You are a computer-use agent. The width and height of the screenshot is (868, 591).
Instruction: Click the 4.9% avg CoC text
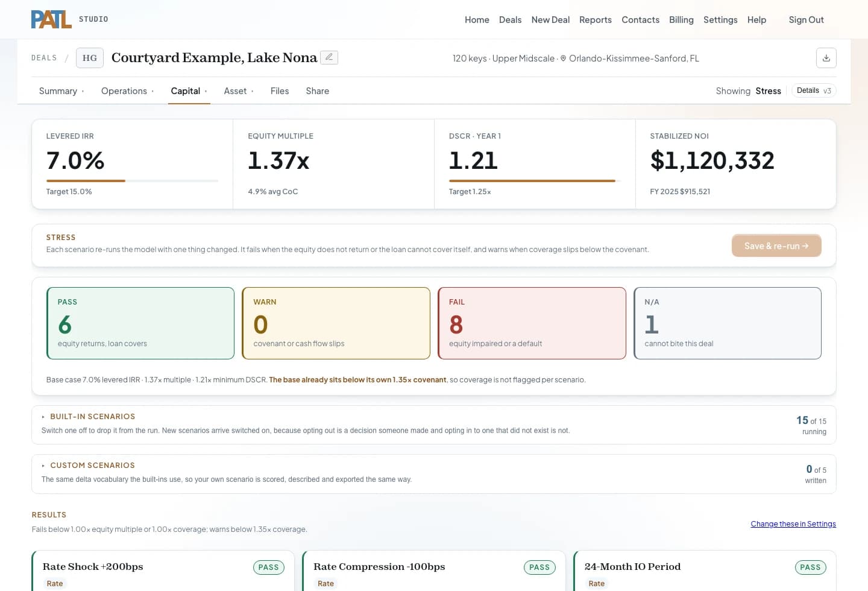(272, 192)
